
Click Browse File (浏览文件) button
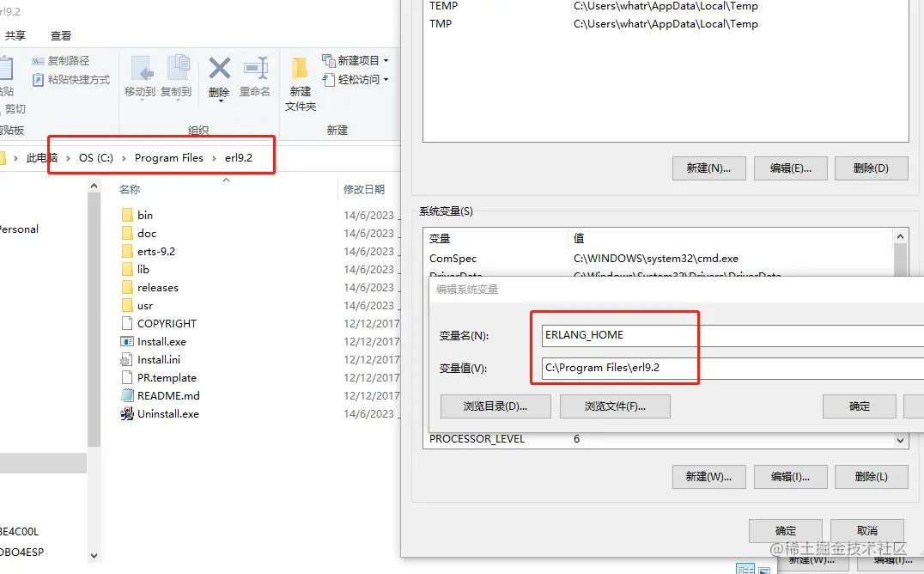coord(615,406)
